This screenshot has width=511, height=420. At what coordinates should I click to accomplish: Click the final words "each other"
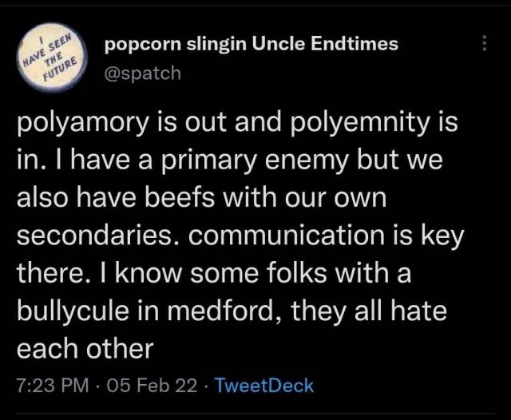tap(85, 348)
